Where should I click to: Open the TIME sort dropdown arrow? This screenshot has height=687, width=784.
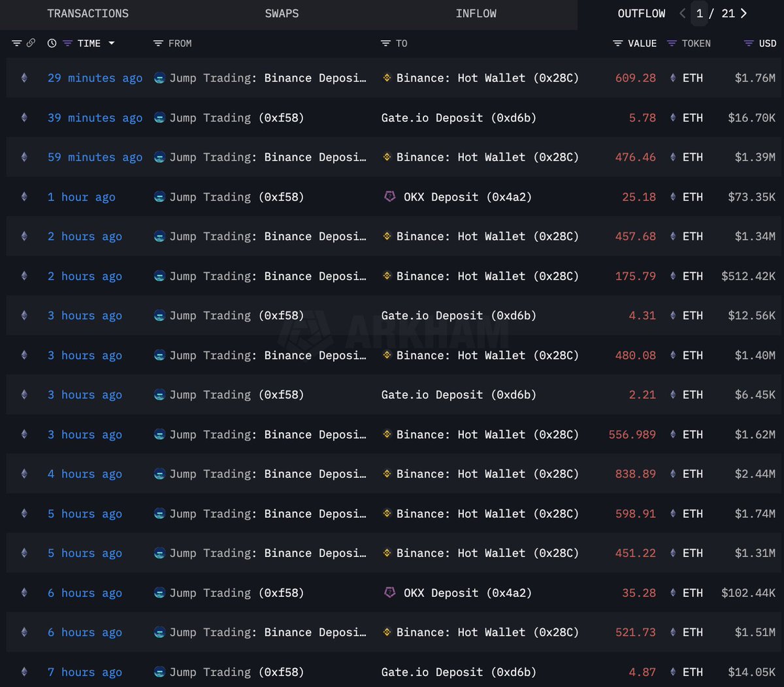pos(112,43)
